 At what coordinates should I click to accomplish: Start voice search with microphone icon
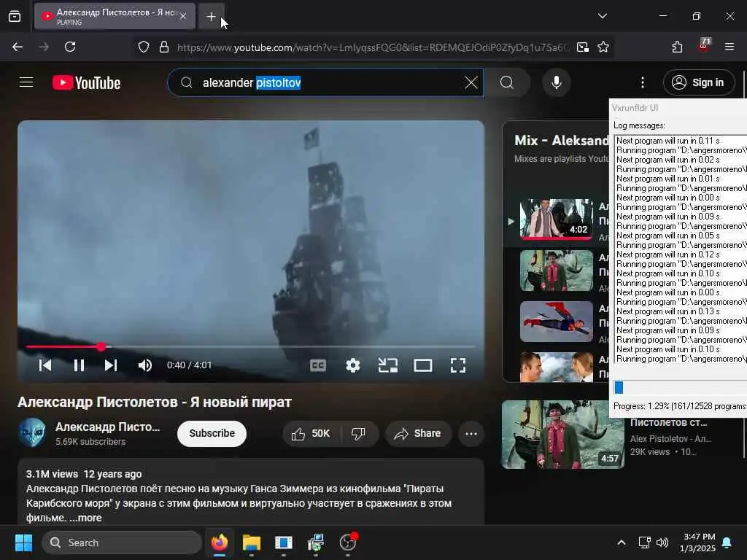[x=556, y=83]
